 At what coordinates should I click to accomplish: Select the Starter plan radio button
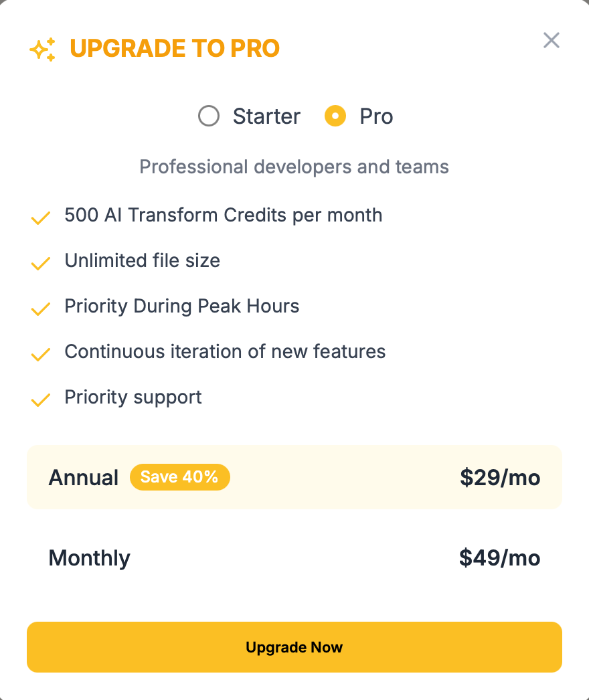coord(209,116)
